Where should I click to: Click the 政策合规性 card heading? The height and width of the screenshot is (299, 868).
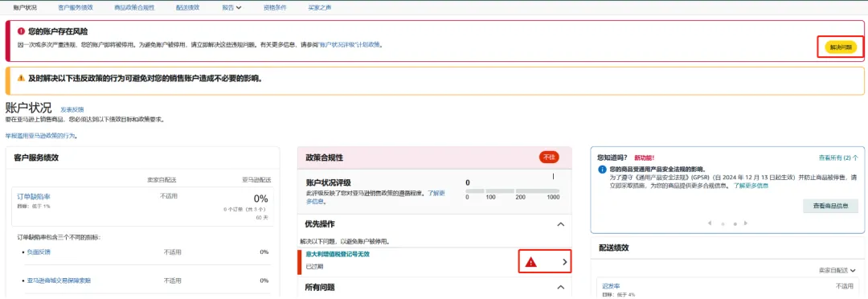[x=325, y=158]
